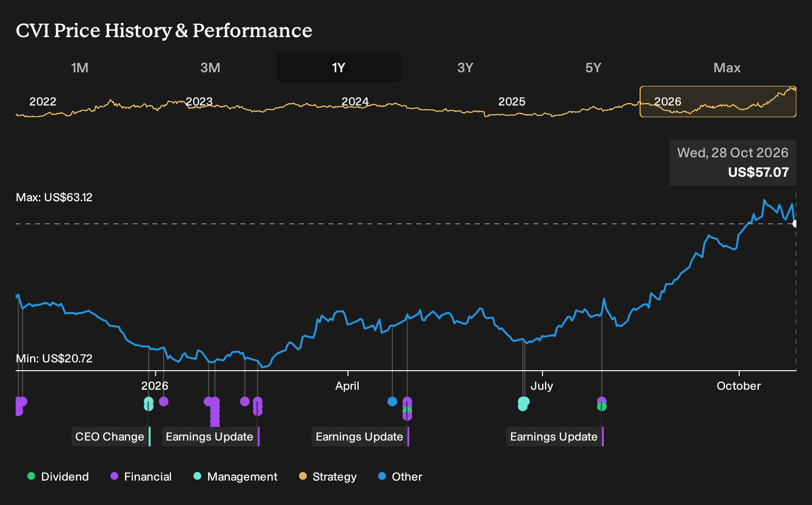This screenshot has height=505, width=812.
Task: Toggle the Dividend legend filter
Action: (x=58, y=476)
